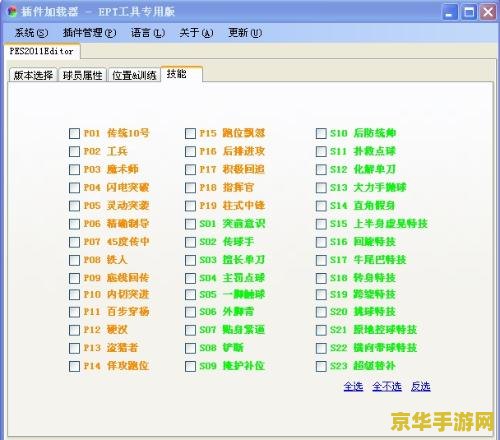Switch to the 位置&训练 tab
This screenshot has width=500, height=440.
coord(134,75)
